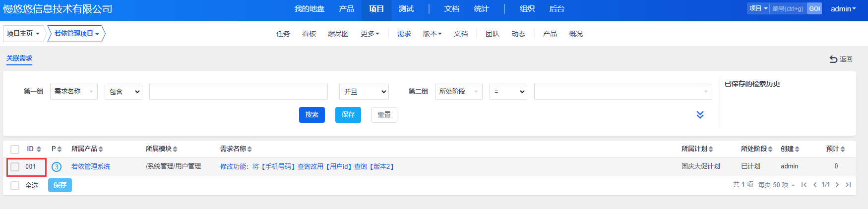
Task: Expand the 若依管理项目 project selector
Action: pyautogui.click(x=76, y=34)
